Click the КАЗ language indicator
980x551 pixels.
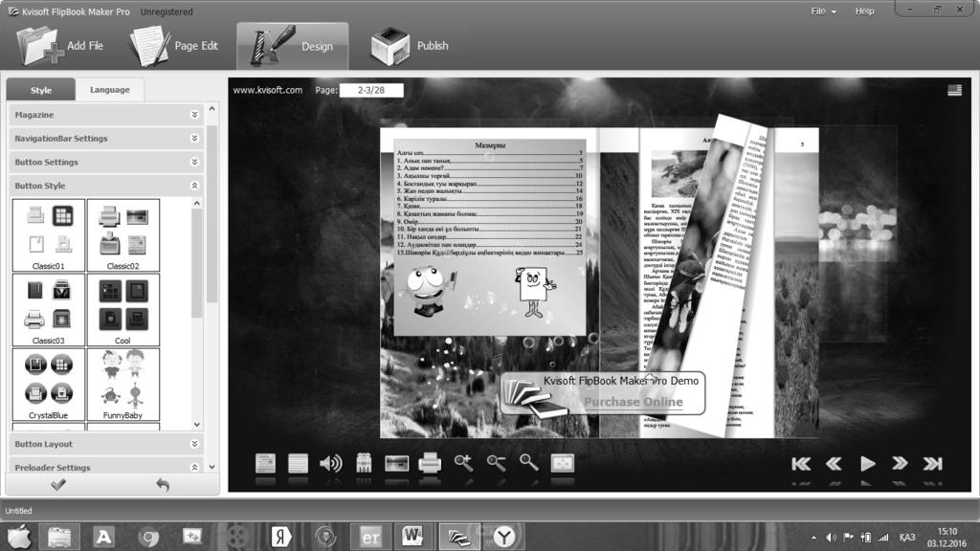point(907,538)
